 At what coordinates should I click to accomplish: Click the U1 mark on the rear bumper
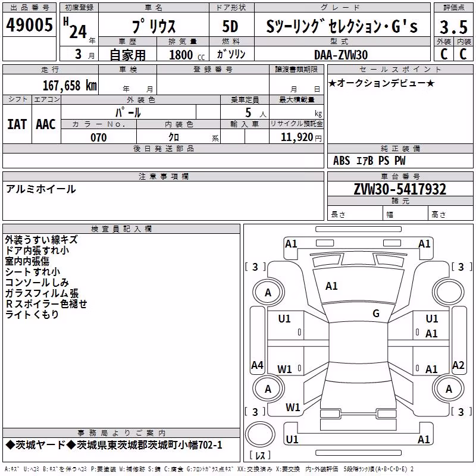click(292, 439)
